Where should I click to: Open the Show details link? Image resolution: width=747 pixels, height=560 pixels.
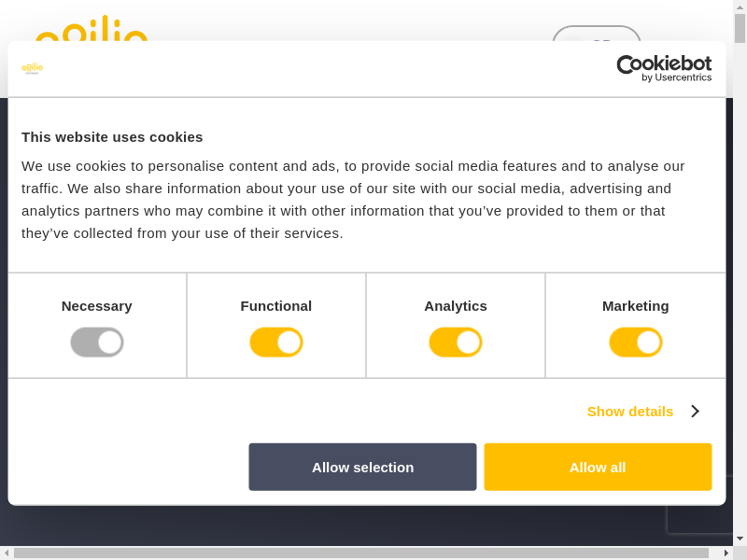click(630, 411)
